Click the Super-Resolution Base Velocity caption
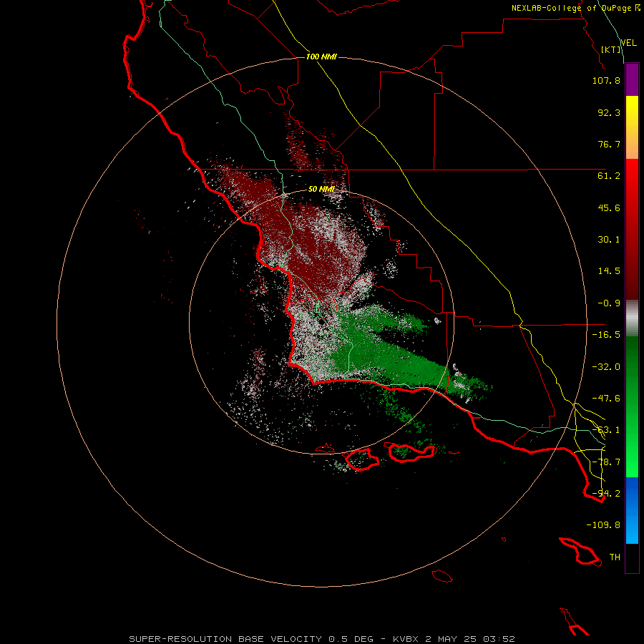 pyautogui.click(x=322, y=639)
